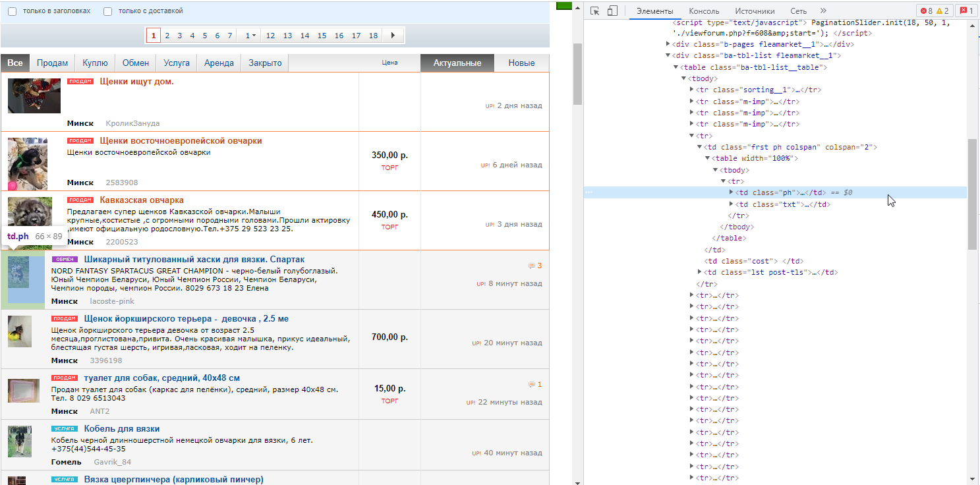The image size is (980, 485).
Task: Click the ОБМЕН badge on the husky listing
Action: 65,260
